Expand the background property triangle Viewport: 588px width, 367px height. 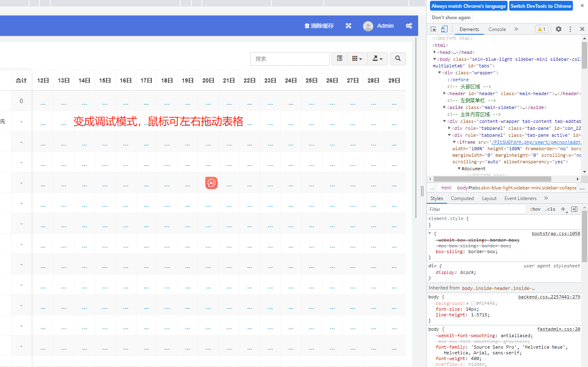point(468,303)
